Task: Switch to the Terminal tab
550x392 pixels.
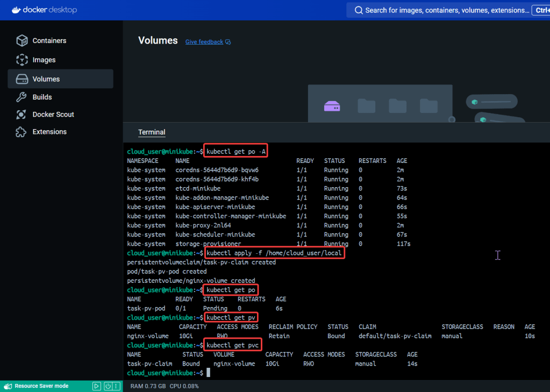Action: (152, 132)
